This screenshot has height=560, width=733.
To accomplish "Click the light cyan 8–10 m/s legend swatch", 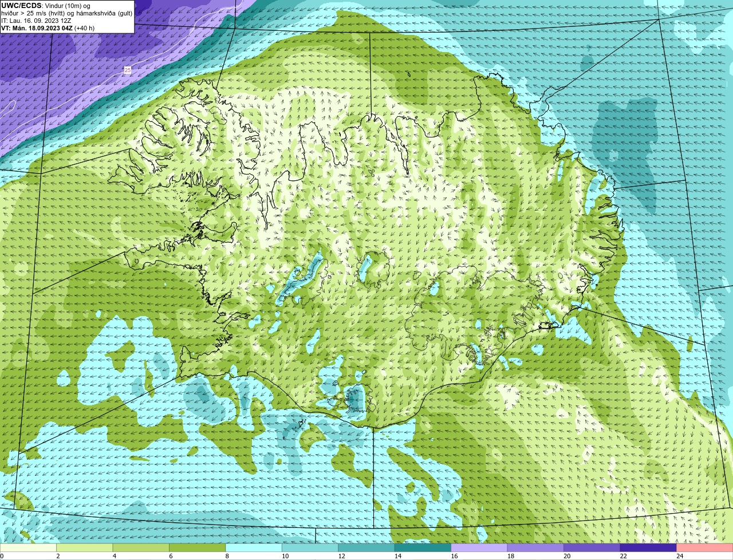I will click(254, 547).
